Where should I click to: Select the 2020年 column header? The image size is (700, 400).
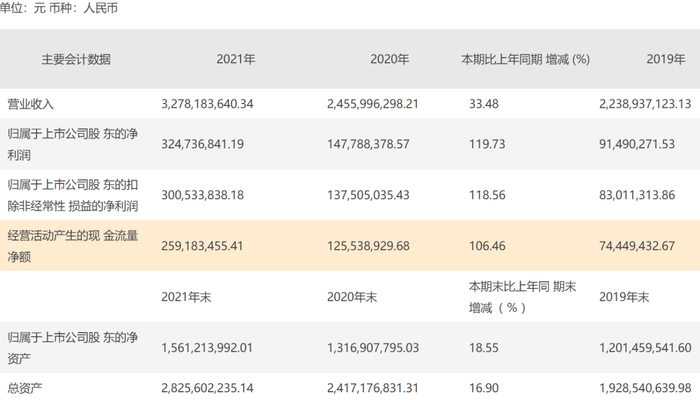click(390, 59)
